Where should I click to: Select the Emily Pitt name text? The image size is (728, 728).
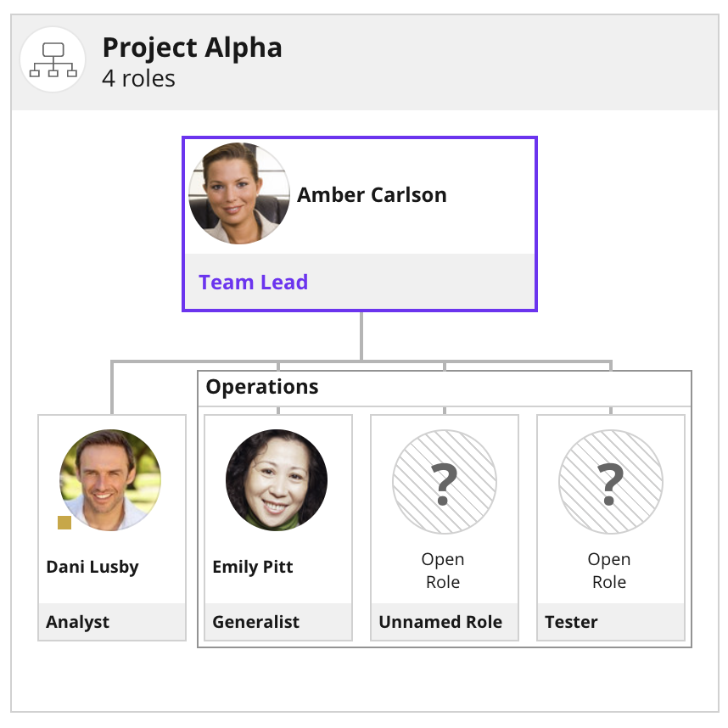pyautogui.click(x=253, y=567)
